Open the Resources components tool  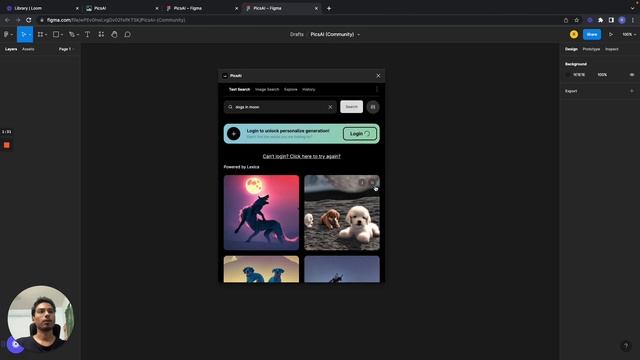[x=101, y=35]
